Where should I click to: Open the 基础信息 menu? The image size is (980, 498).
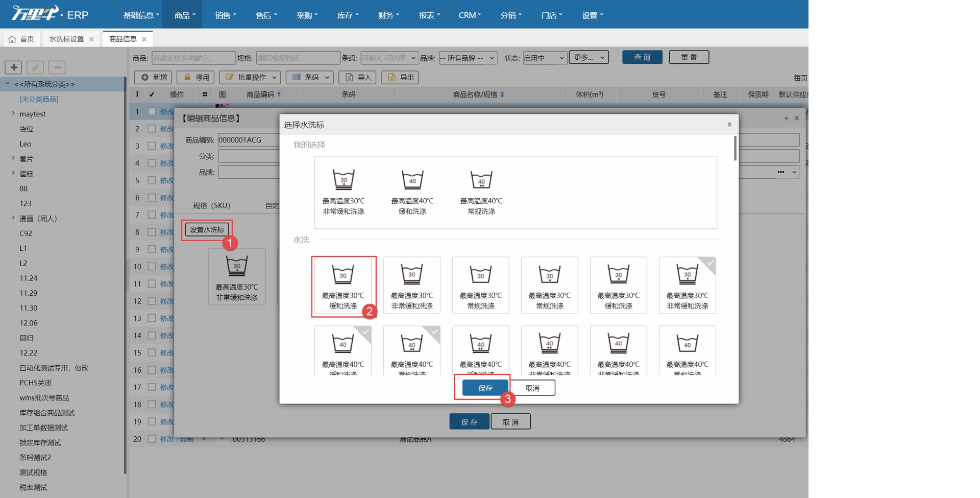pyautogui.click(x=141, y=15)
